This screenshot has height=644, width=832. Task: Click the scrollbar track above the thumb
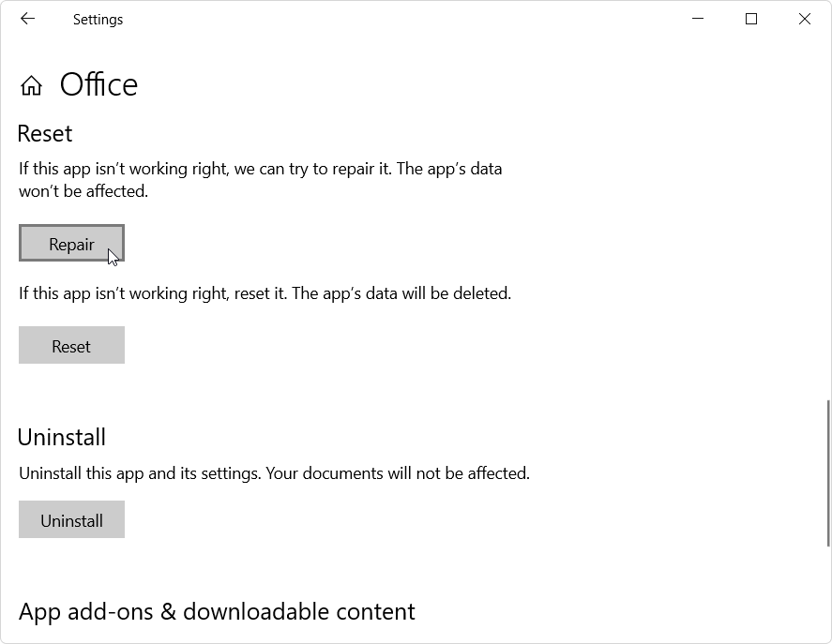827,217
